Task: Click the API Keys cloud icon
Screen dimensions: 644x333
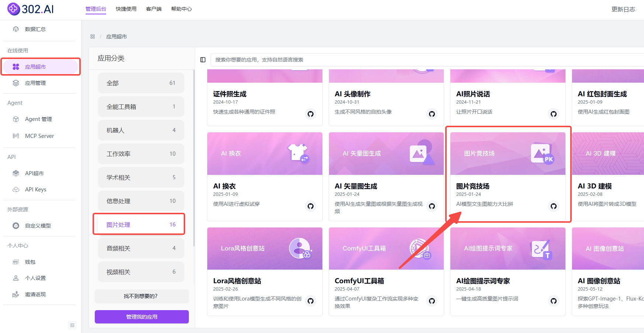Action: 16,190
